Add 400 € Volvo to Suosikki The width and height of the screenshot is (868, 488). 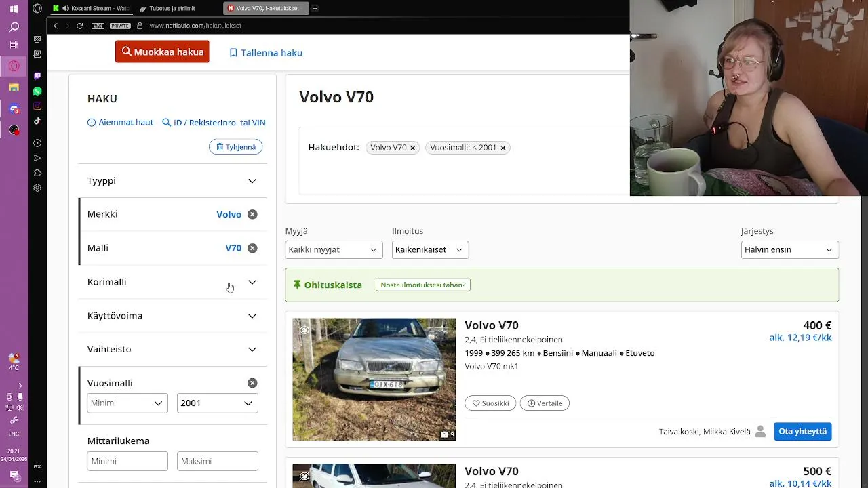(x=490, y=403)
